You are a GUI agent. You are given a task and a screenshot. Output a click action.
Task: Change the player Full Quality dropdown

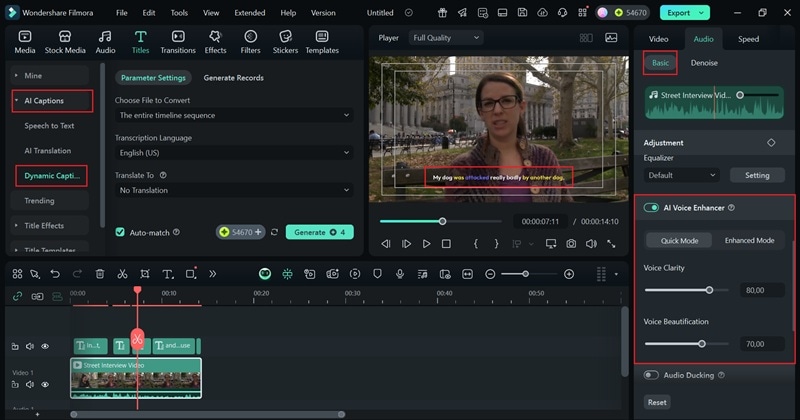(446, 38)
